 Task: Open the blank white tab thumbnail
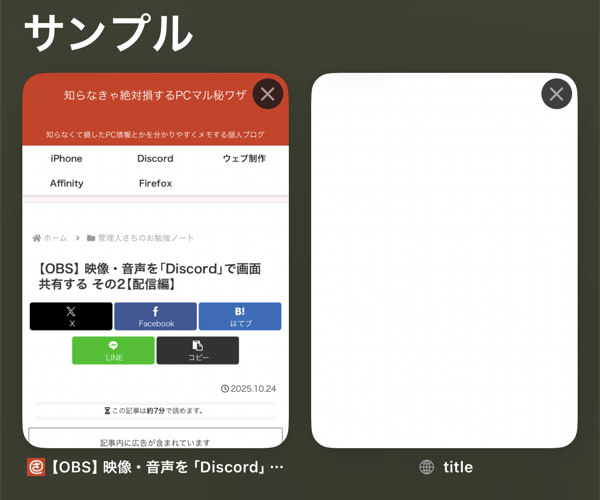[x=444, y=260]
